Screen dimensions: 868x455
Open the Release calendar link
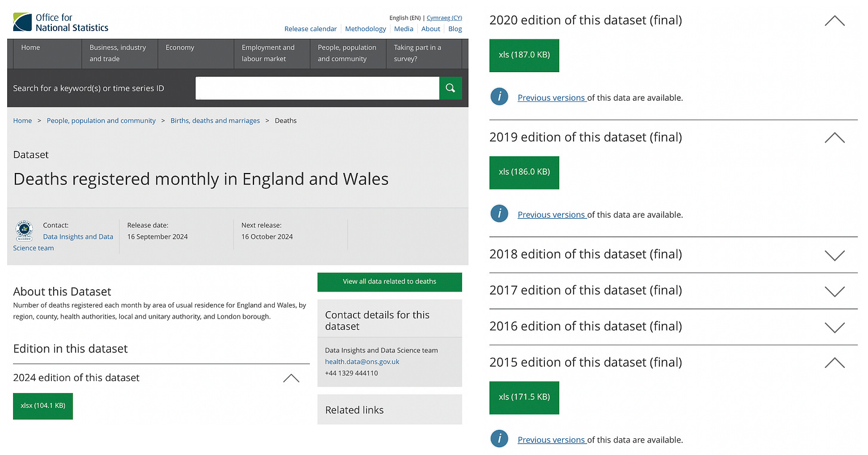pyautogui.click(x=311, y=29)
